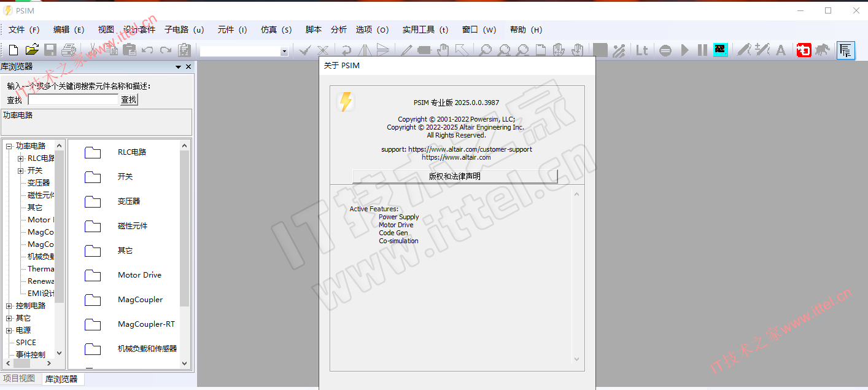The image size is (868, 390).
Task: Click the Motor Drive folder icon
Action: (93, 275)
